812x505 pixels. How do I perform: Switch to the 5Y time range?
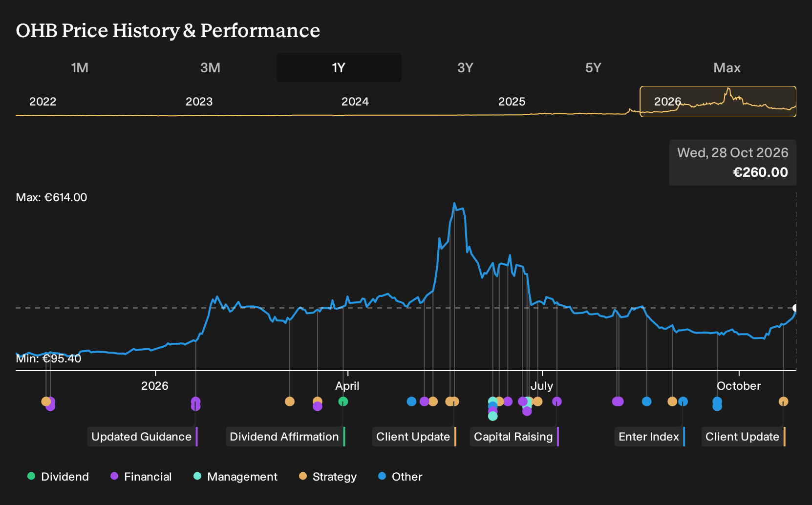(593, 67)
